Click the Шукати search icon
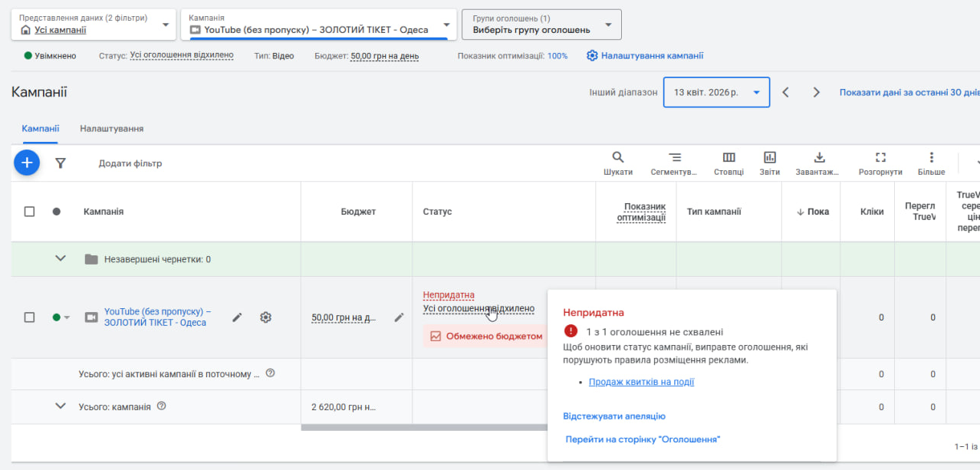The height and width of the screenshot is (470, 980). tap(618, 158)
